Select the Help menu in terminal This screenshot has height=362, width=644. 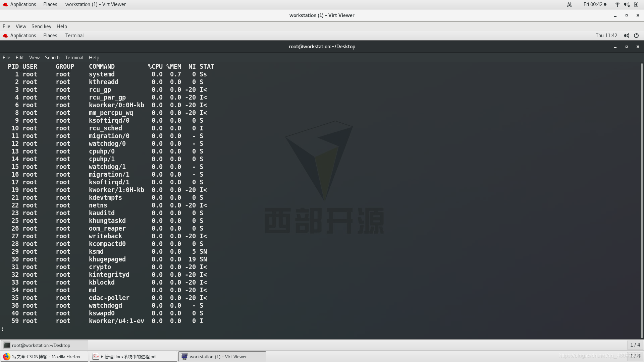click(x=94, y=57)
